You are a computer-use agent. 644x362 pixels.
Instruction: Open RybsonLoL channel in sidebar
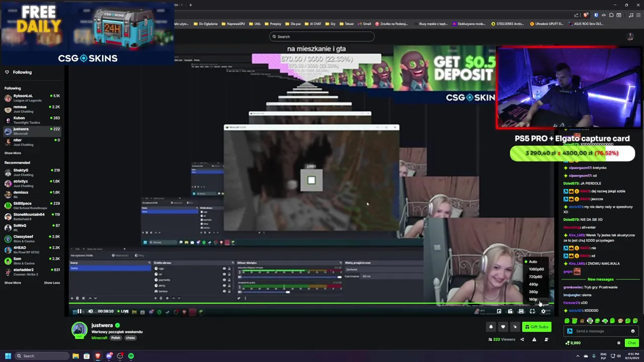(x=32, y=98)
